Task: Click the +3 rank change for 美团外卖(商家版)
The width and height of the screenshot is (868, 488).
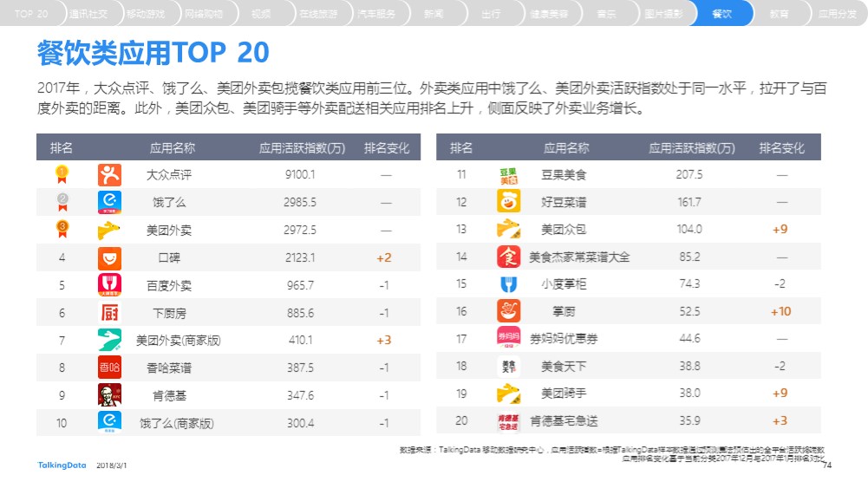Action: click(x=384, y=341)
